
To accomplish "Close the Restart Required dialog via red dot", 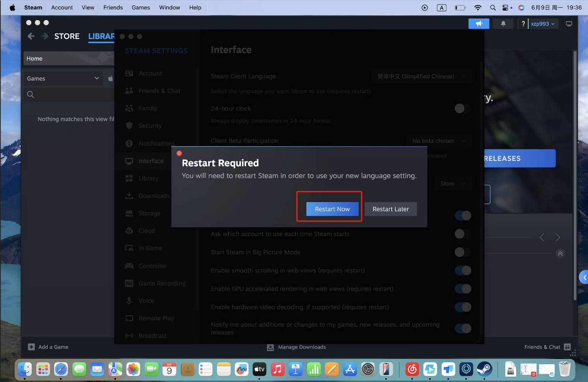I will click(x=179, y=153).
